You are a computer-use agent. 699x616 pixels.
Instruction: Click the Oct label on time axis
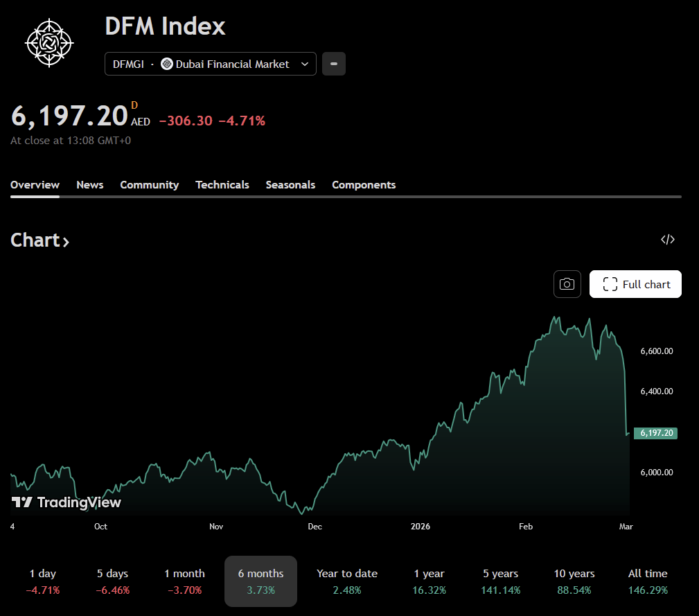pyautogui.click(x=100, y=527)
